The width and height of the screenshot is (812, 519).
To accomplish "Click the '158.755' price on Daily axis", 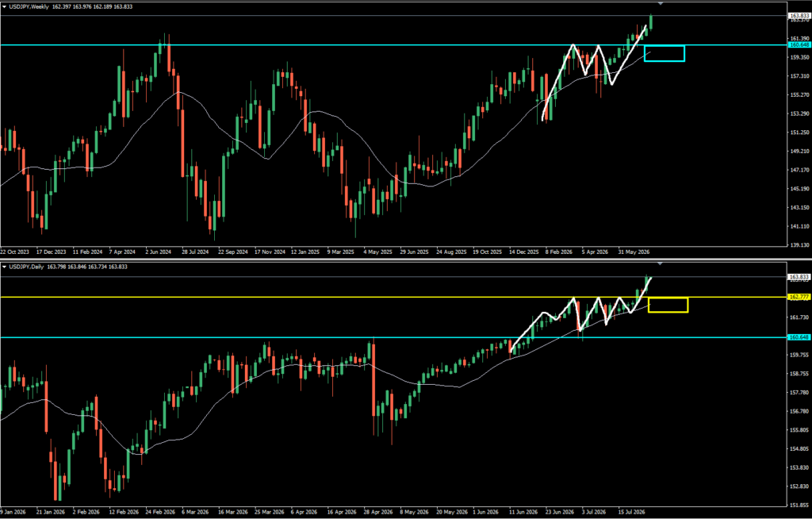I will point(800,374).
